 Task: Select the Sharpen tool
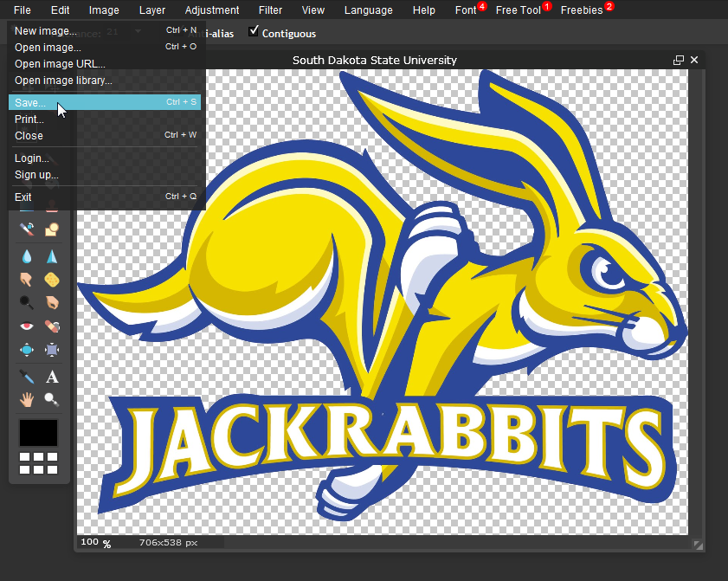tap(52, 256)
